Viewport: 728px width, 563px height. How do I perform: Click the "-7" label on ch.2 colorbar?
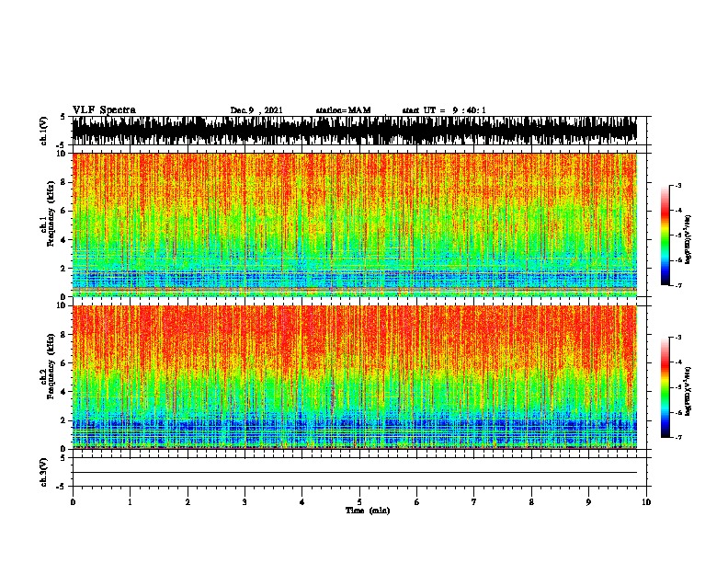(x=678, y=437)
